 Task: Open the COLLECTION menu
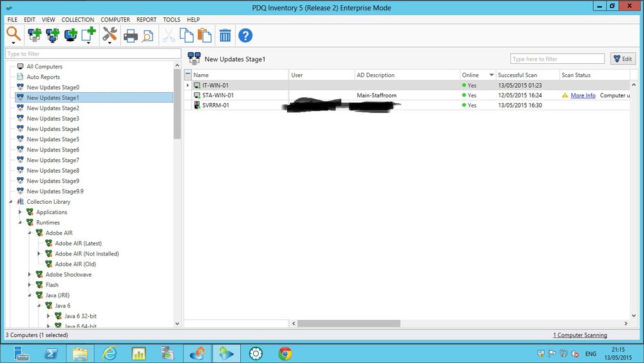tap(78, 19)
